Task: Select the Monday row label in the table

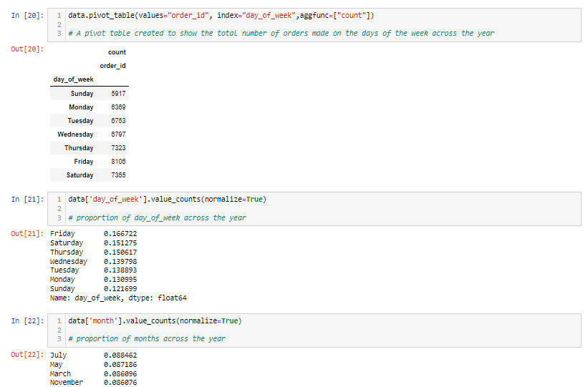Action: [x=81, y=107]
